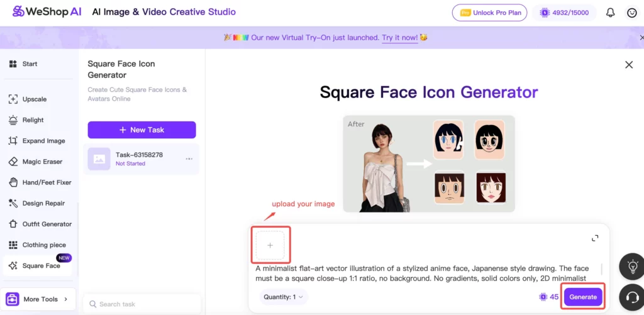Follow the Try it now! link
The width and height of the screenshot is (644, 315).
(399, 37)
